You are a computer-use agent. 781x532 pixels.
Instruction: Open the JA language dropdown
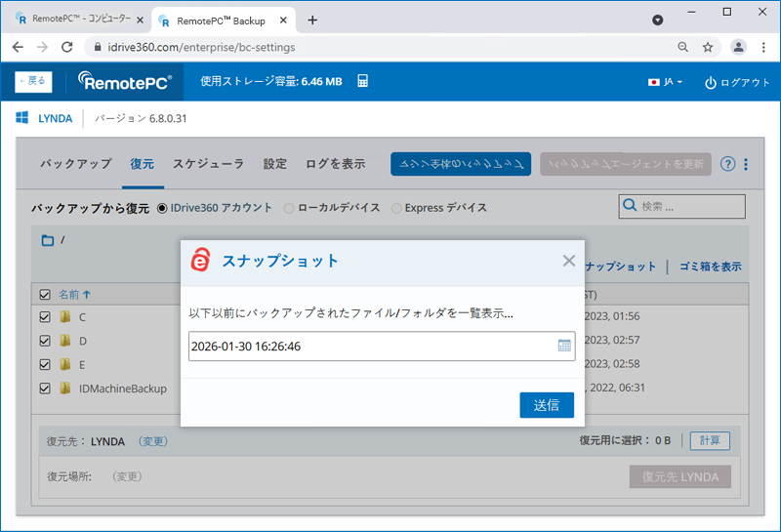tap(665, 82)
